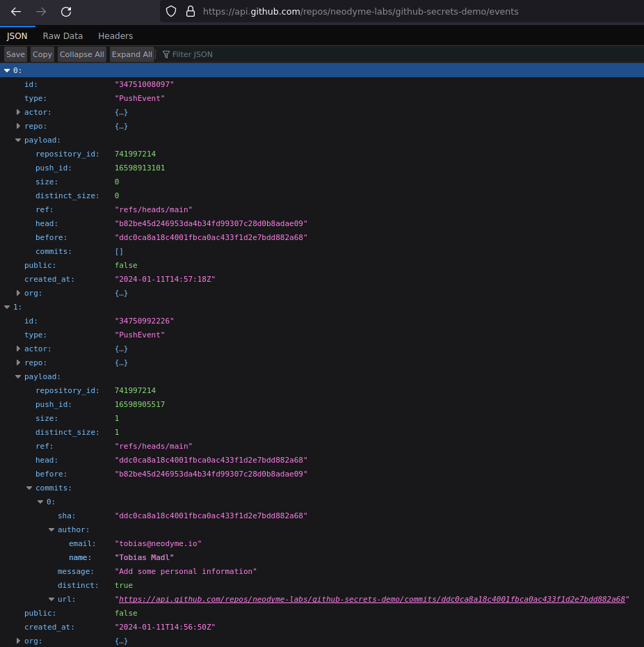Collapse entry 1 with its disclosure triangle
This screenshot has height=647, width=644.
pos(6,307)
